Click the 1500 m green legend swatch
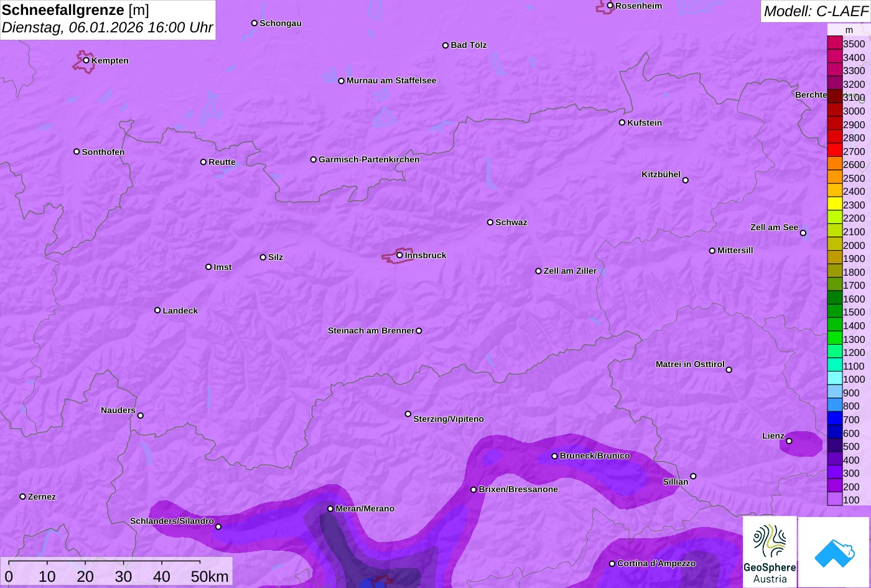Image resolution: width=871 pixels, height=588 pixels. (x=835, y=310)
